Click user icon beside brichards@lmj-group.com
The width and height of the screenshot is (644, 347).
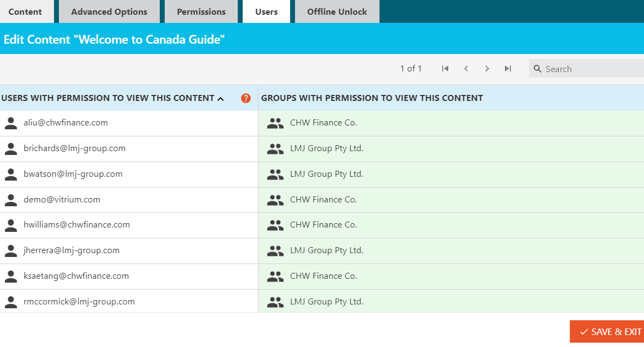click(x=11, y=149)
